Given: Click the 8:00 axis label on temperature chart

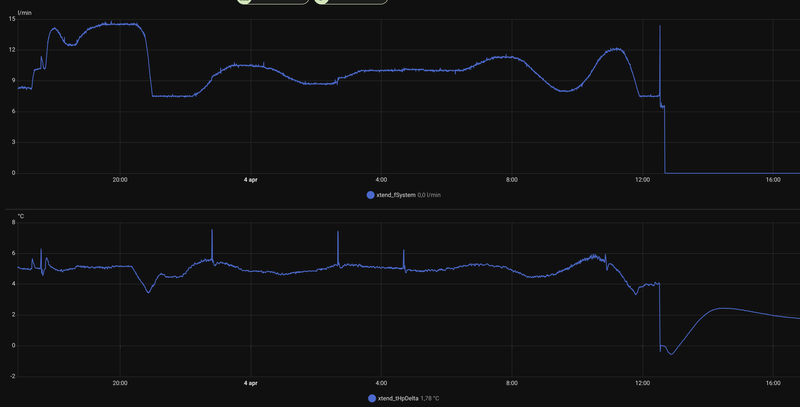Looking at the screenshot, I should 512,383.
